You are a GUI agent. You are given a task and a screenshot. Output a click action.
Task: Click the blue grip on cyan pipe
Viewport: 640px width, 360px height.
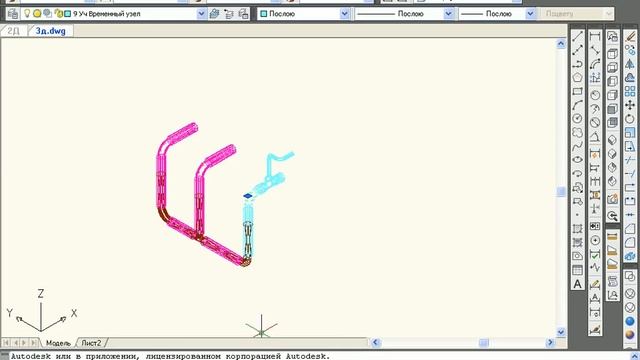(x=248, y=196)
